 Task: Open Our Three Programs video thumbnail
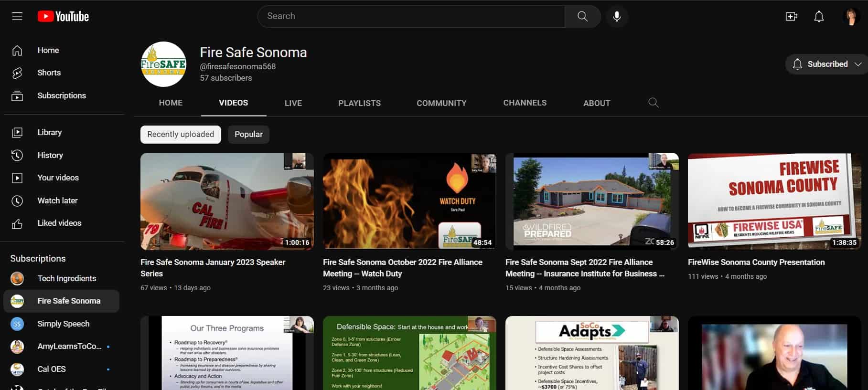[227, 353]
